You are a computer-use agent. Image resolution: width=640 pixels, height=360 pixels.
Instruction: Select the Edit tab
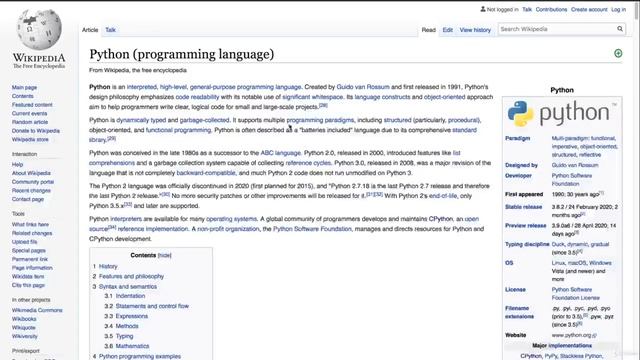448,30
